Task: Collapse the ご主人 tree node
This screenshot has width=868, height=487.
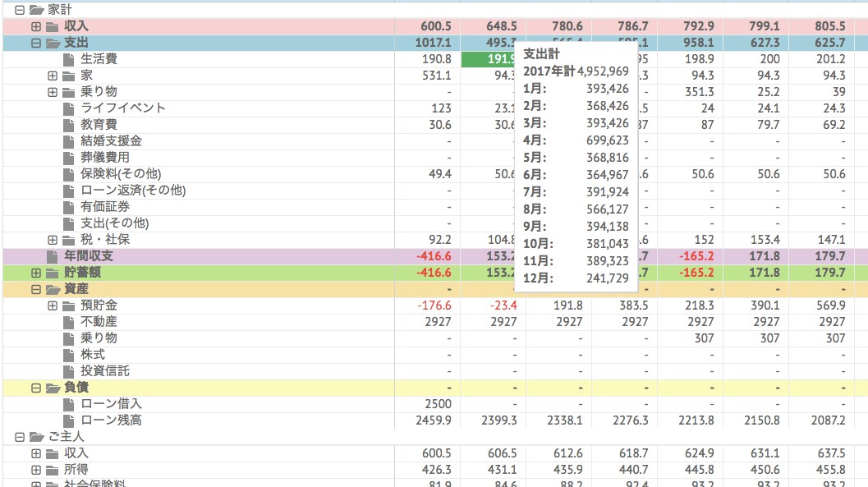Action: click(20, 437)
